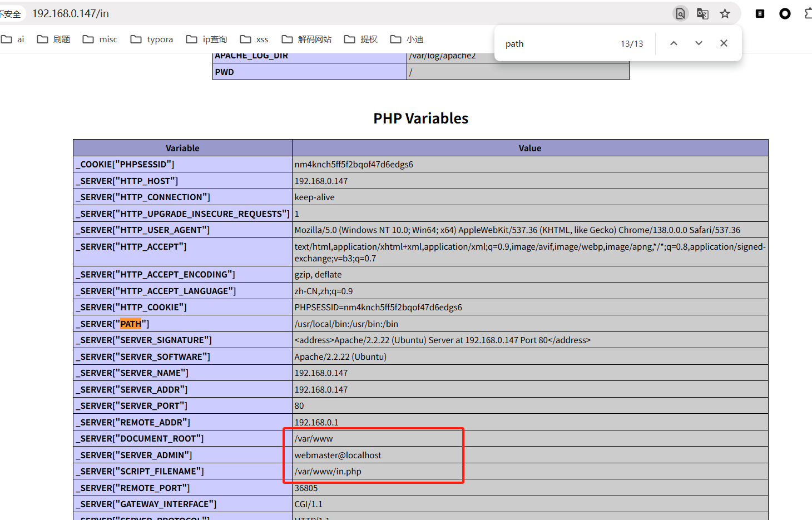Open the 小迪 bookmark folder
Screen dimensions: 812x520
407,39
